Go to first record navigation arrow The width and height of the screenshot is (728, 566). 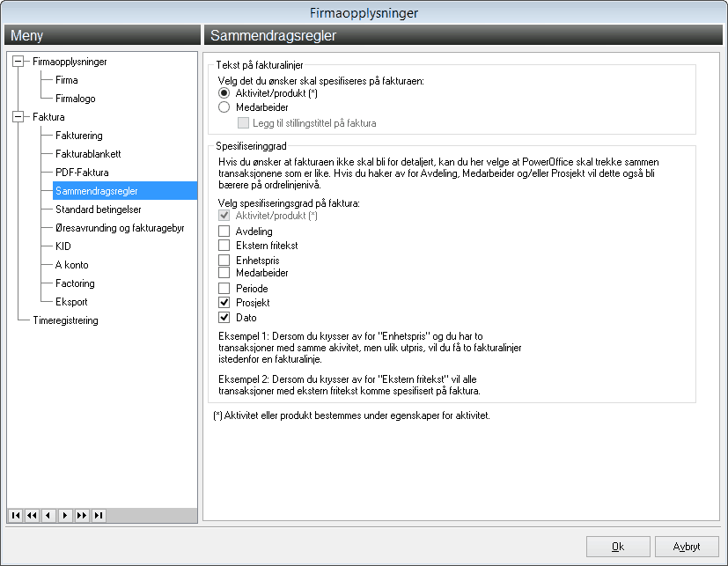[x=16, y=516]
